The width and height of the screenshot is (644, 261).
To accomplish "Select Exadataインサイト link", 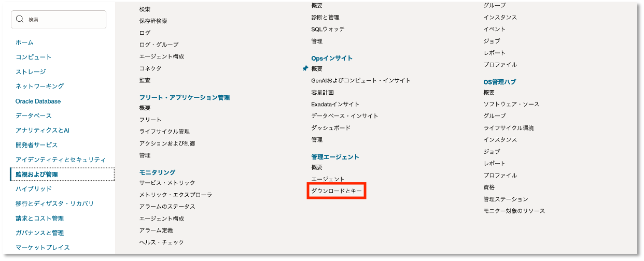I will coord(335,104).
